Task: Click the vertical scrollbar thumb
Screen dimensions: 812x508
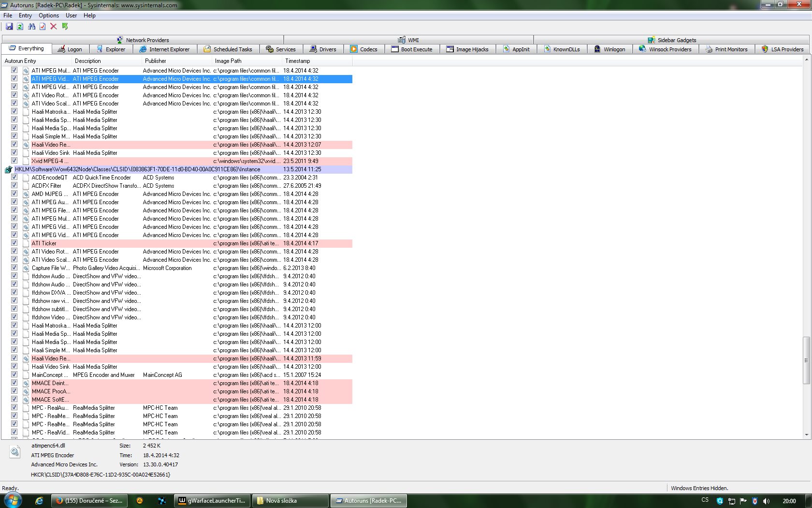Action: point(806,360)
